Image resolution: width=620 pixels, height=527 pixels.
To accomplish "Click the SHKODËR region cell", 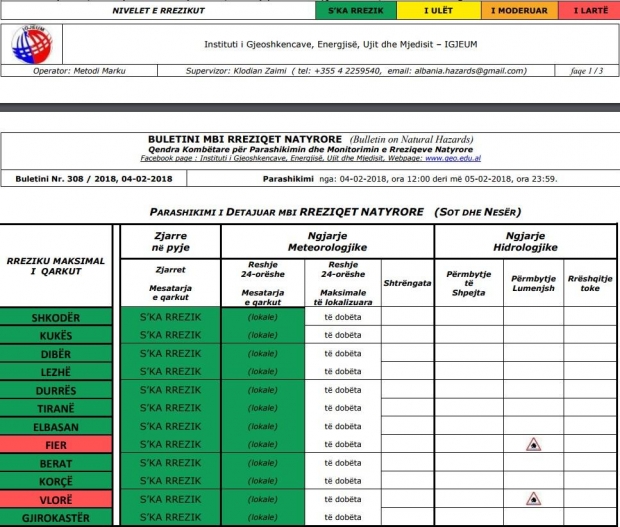I will pos(56,318).
